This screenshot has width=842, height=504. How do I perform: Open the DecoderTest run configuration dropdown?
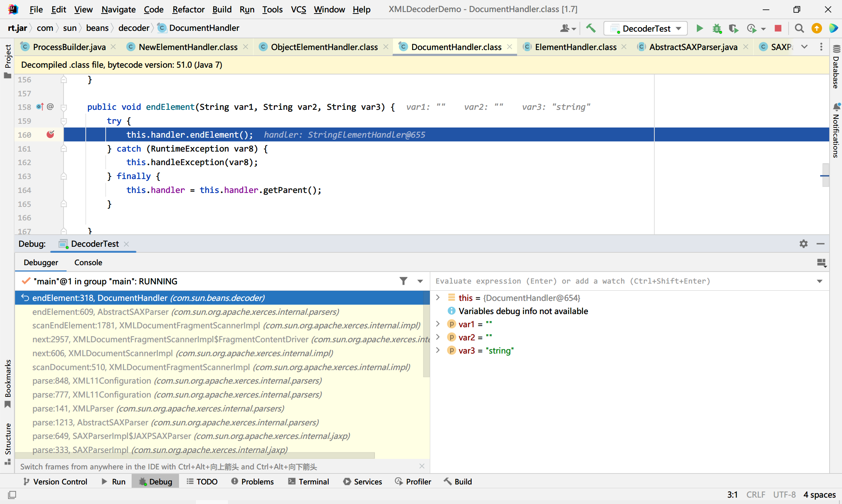(646, 29)
